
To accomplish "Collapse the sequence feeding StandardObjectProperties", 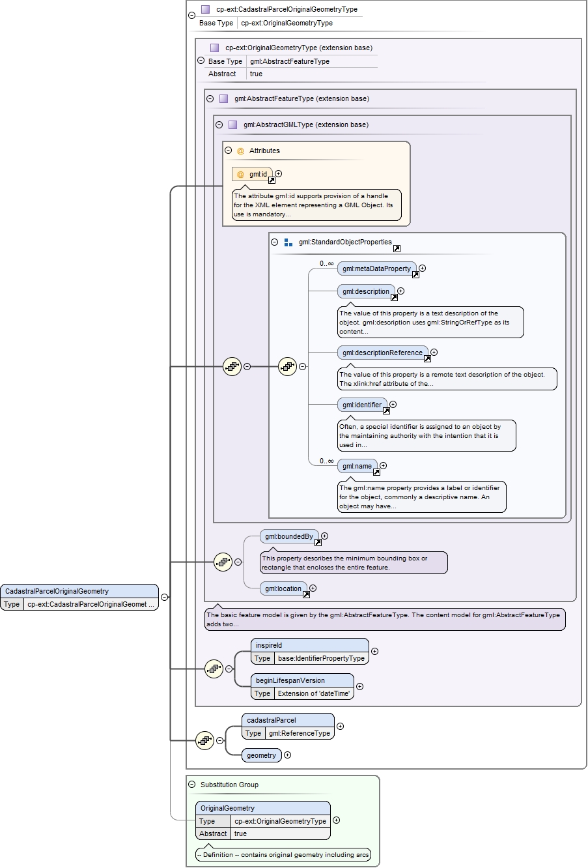I will click(x=247, y=366).
